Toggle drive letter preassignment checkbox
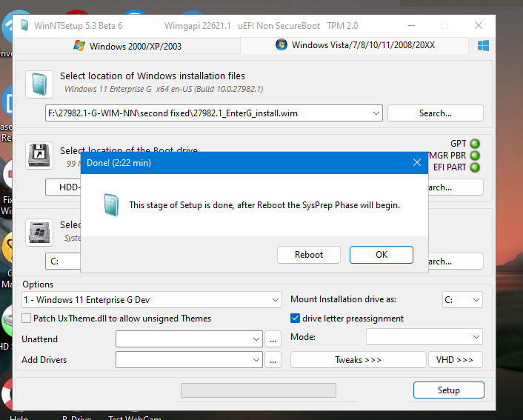Screen dimensions: 523x420 click(295, 319)
